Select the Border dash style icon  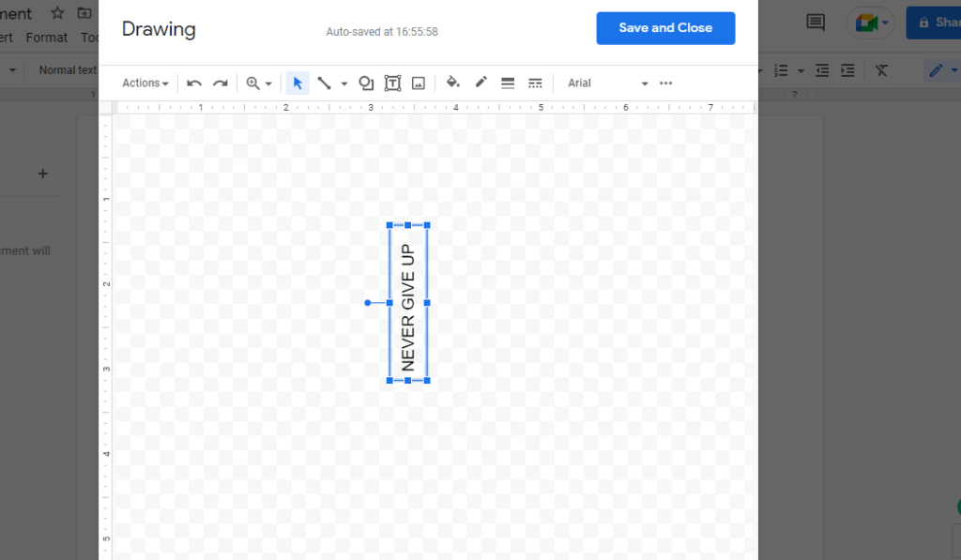pos(535,83)
